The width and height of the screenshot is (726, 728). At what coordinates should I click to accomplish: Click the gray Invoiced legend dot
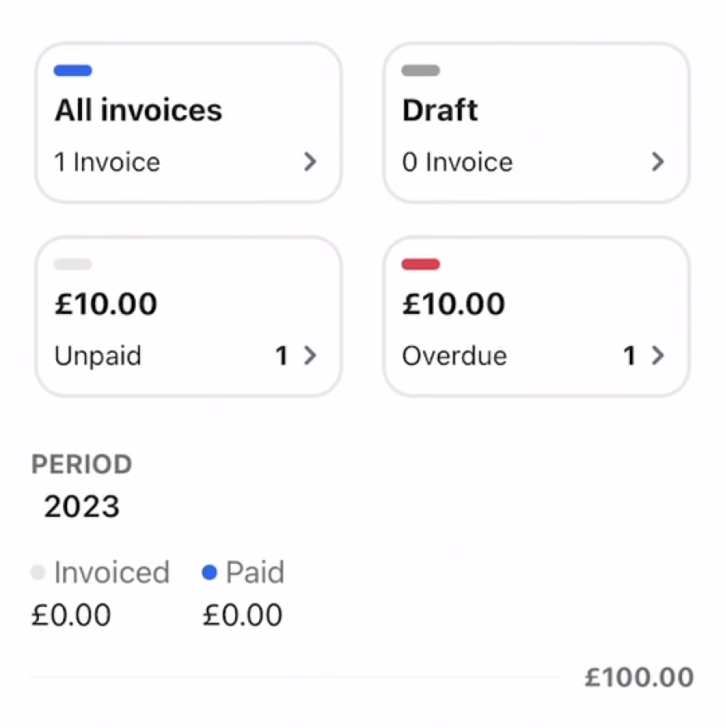pos(37,572)
